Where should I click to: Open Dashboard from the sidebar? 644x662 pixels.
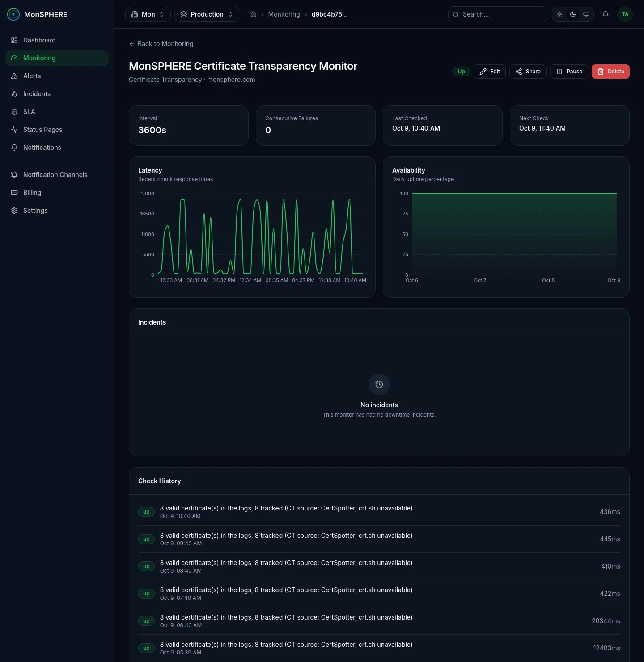(x=57, y=40)
